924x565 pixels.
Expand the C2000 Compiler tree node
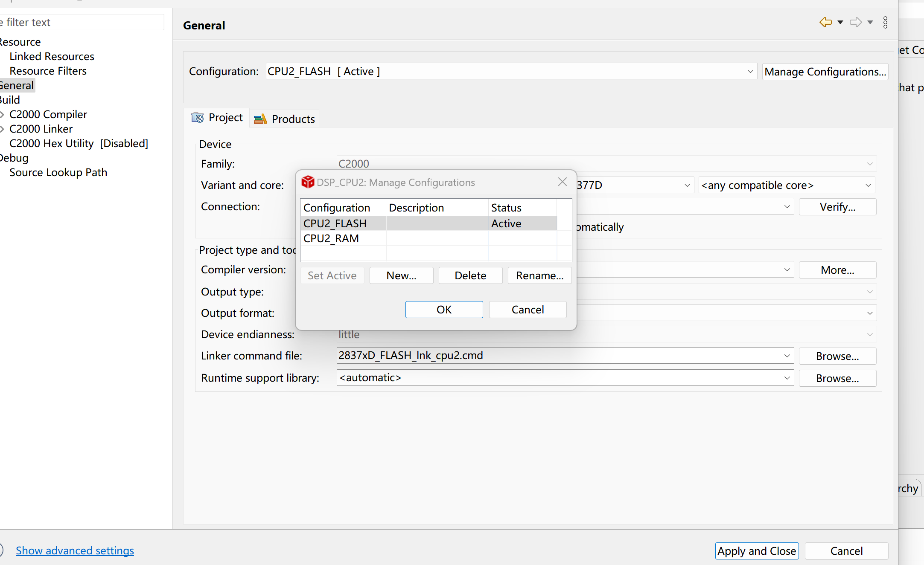coord(3,114)
